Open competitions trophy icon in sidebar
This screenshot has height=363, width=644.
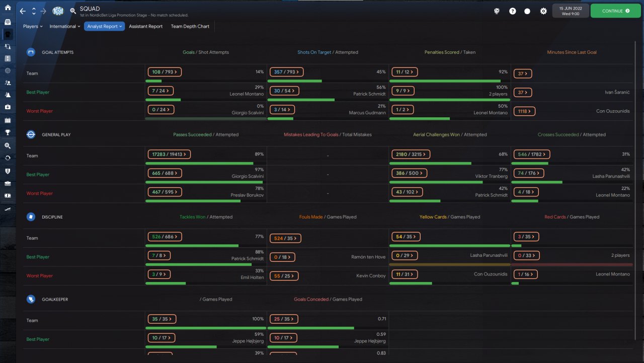8,132
